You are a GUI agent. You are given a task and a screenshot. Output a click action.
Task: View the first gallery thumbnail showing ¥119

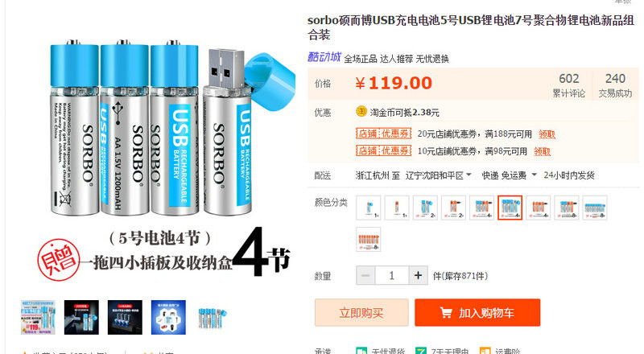pos(38,317)
